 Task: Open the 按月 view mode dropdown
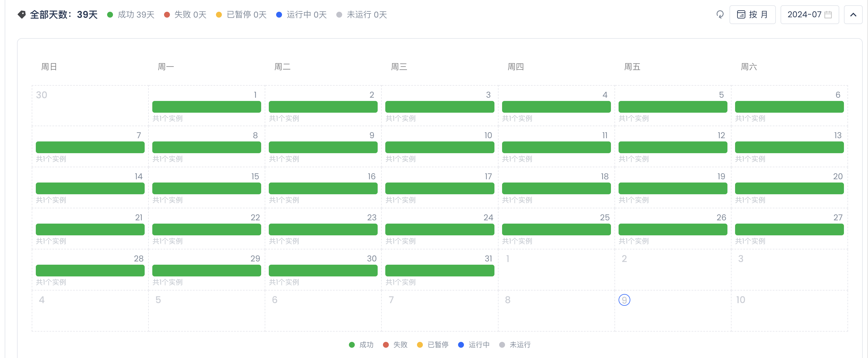pos(752,15)
